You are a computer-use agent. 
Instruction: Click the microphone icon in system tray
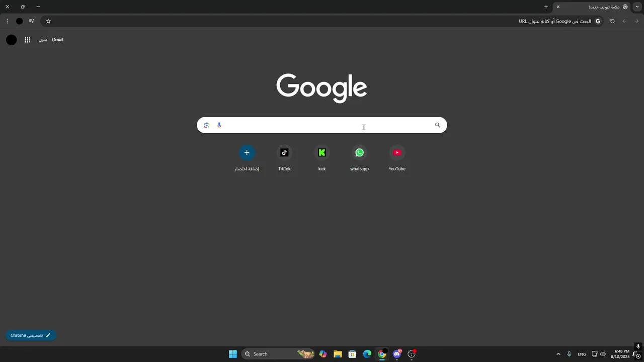click(x=569, y=354)
